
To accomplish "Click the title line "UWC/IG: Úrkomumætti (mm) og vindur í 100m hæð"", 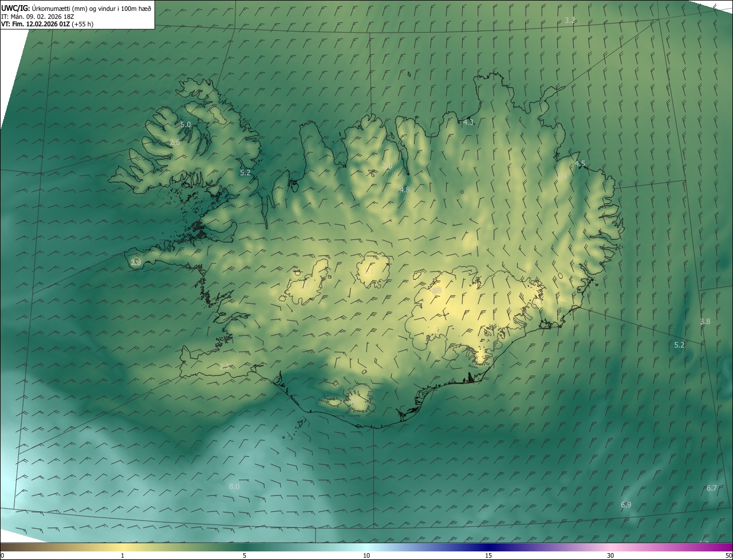I will pos(76,8).
